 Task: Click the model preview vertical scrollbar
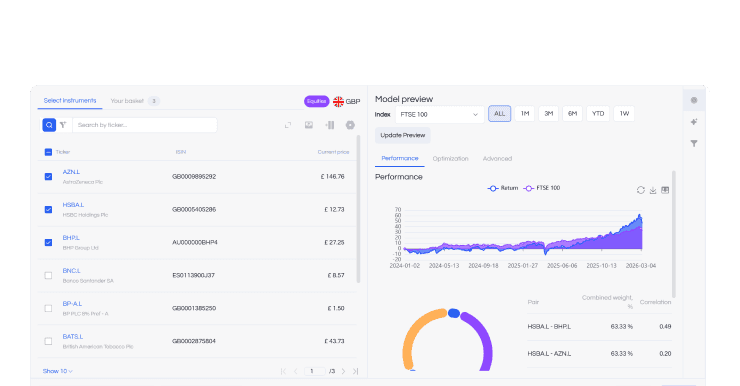click(673, 235)
